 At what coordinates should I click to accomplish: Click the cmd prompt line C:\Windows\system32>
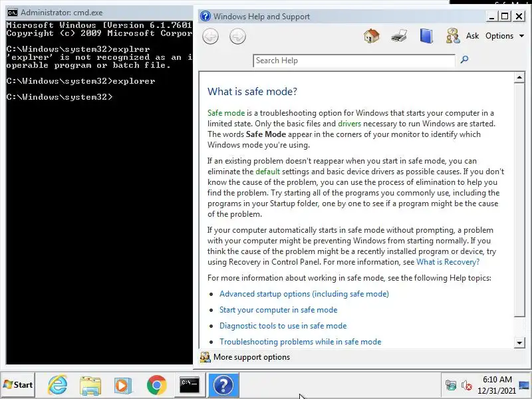[59, 97]
